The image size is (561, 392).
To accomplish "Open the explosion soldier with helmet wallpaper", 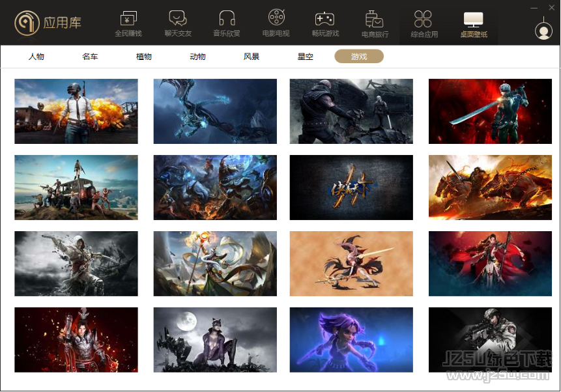I will click(76, 111).
